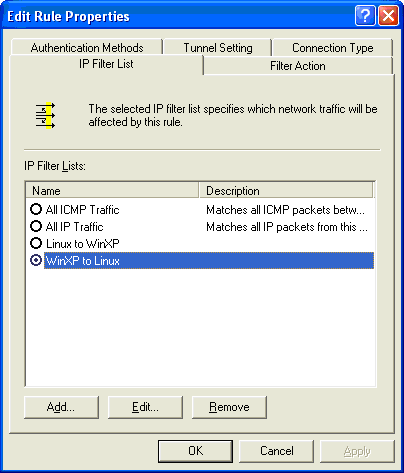
Task: Click the Description column header
Action: tap(286, 191)
